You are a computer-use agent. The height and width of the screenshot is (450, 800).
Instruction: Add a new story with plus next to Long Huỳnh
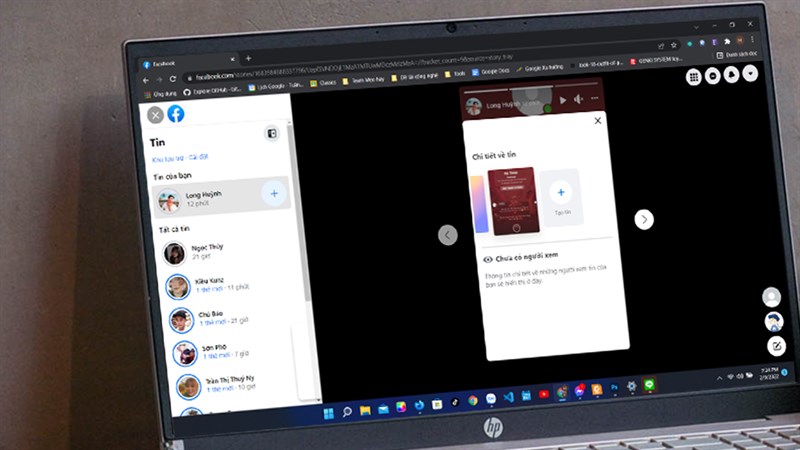click(274, 193)
